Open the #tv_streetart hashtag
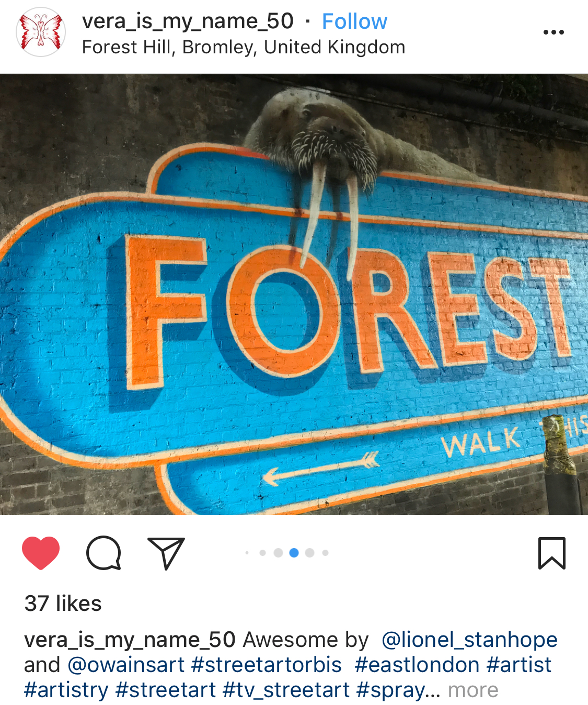Screen dimensions: 588x705 pyautogui.click(x=286, y=690)
